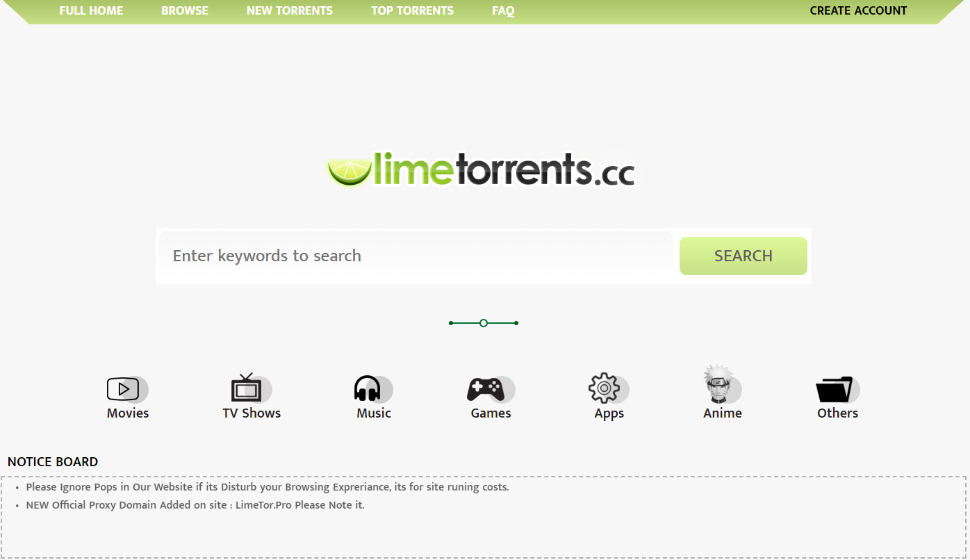The width and height of the screenshot is (970, 560).
Task: View the Top Torrents page
Action: [x=412, y=11]
